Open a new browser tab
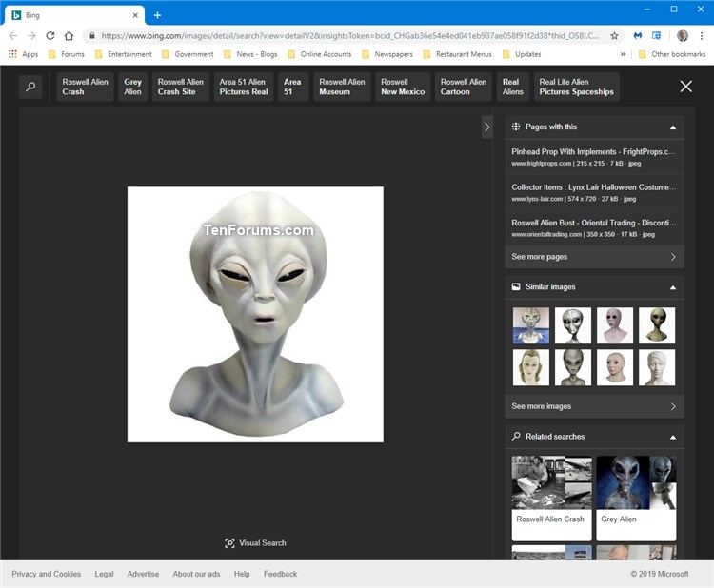Image resolution: width=714 pixels, height=588 pixels. pos(157,15)
